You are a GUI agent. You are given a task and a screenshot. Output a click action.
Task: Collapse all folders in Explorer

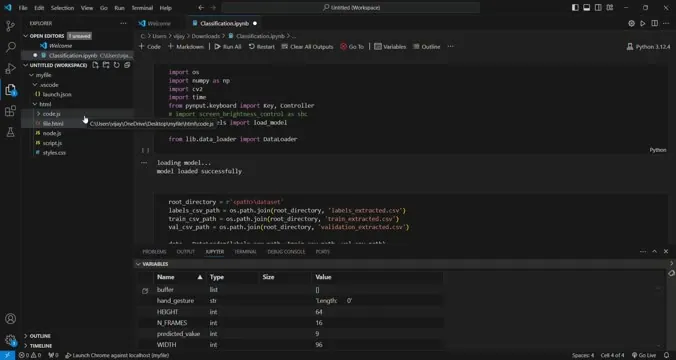(x=127, y=65)
